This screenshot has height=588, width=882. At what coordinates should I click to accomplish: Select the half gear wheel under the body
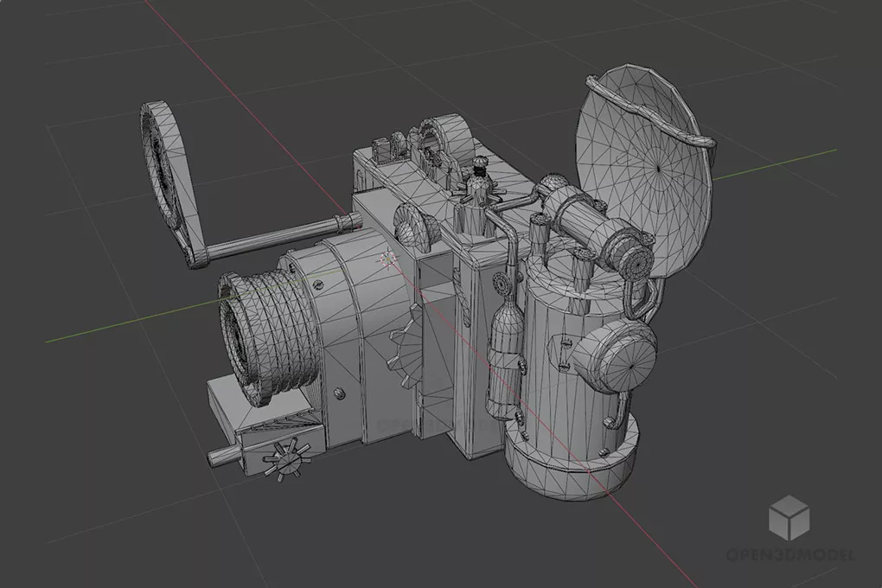pos(406,346)
